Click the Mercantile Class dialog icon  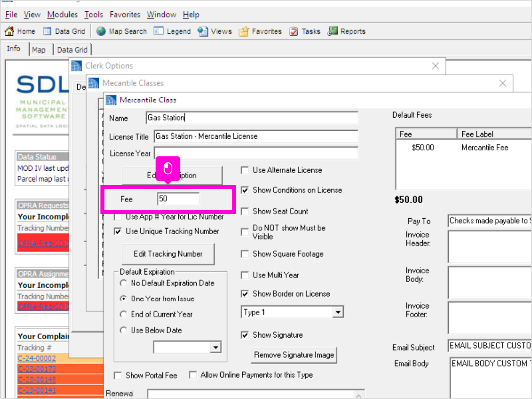(111, 100)
